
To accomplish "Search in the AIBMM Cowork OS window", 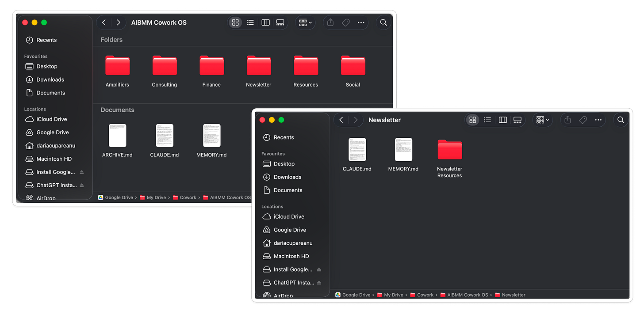I will click(383, 23).
